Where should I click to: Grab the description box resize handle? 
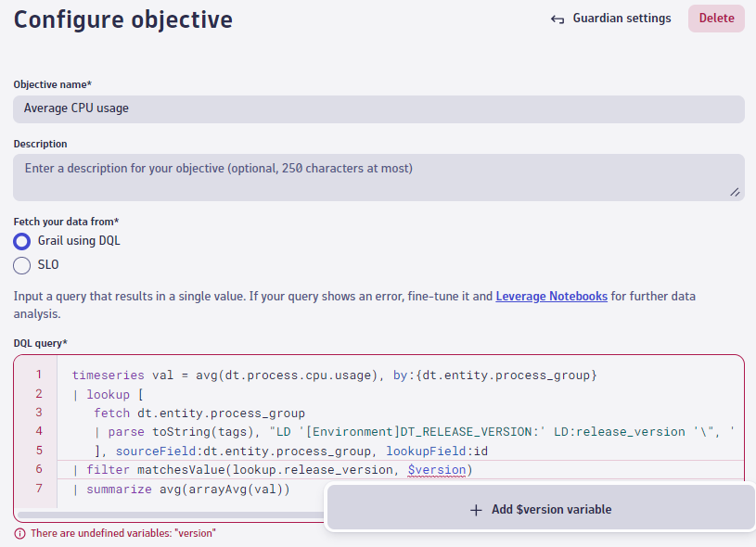pos(735,192)
